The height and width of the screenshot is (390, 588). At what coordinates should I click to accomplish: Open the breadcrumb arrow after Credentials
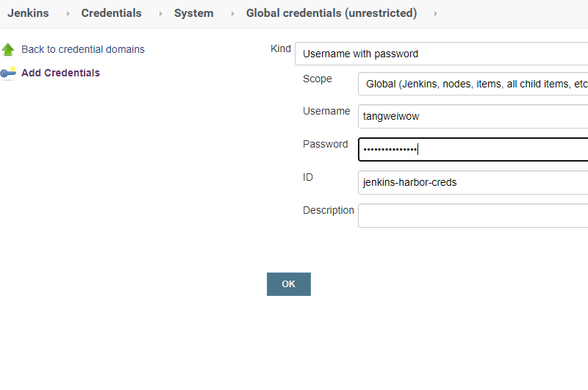(x=161, y=13)
